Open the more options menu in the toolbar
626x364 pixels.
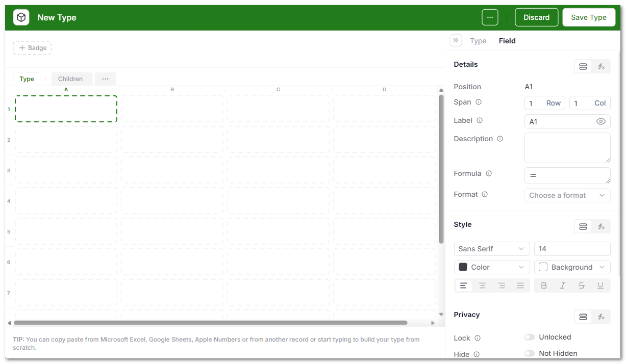pyautogui.click(x=490, y=17)
